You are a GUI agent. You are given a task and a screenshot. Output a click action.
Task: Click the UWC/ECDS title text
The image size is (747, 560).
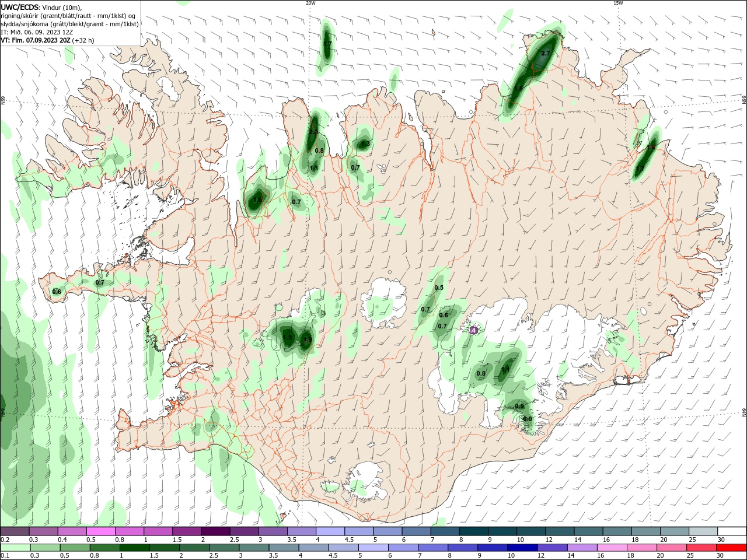coord(20,7)
